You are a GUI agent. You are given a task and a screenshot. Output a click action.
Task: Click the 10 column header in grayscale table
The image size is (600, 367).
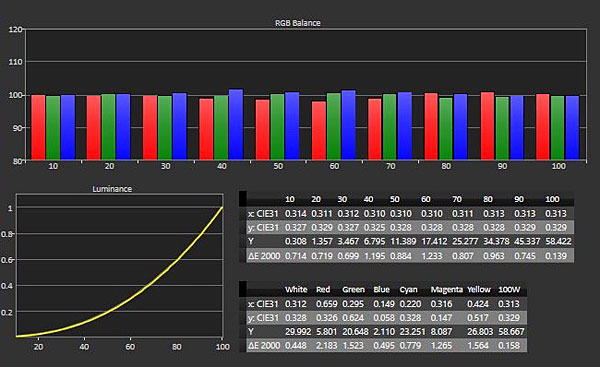coord(290,199)
